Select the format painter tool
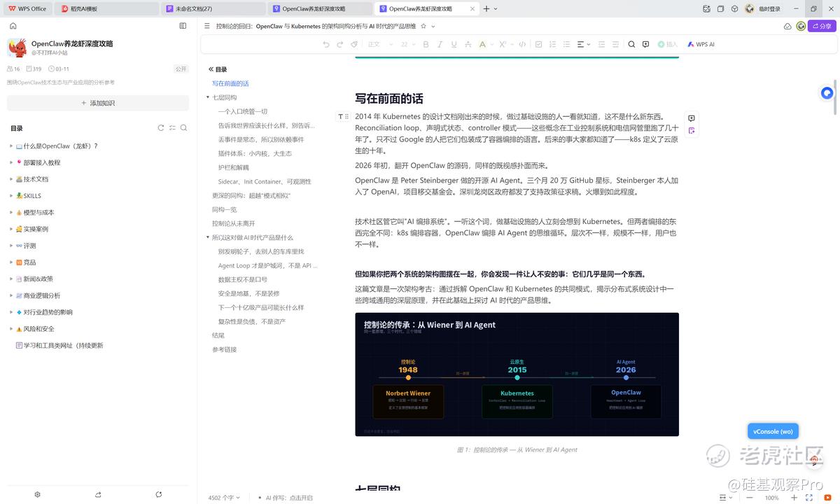The width and height of the screenshot is (840, 504). (x=354, y=44)
